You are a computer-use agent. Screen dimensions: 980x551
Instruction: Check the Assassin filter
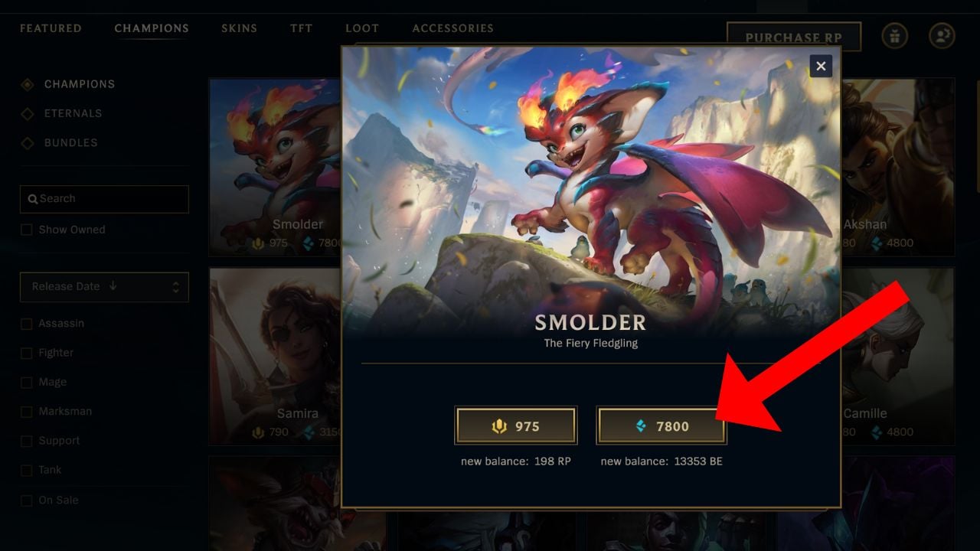pos(27,324)
